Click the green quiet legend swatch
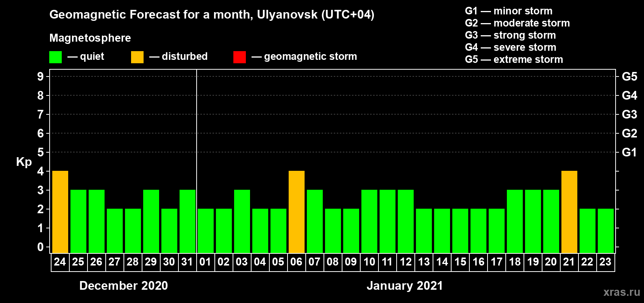Image resolution: width=644 pixels, height=303 pixels. pyautogui.click(x=55, y=57)
